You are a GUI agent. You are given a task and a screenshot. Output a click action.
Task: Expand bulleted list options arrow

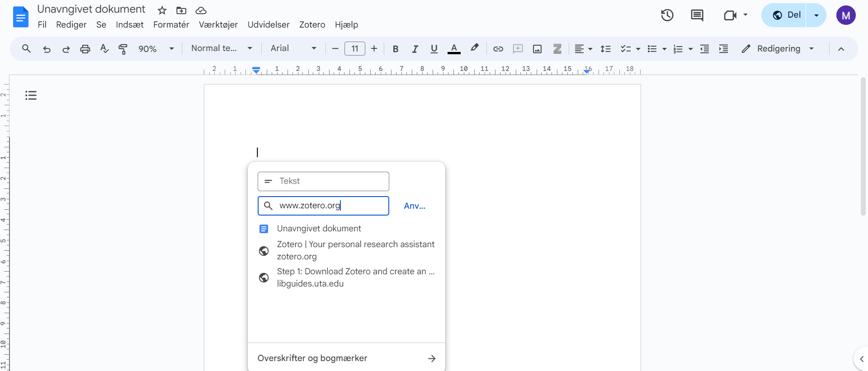pos(664,49)
